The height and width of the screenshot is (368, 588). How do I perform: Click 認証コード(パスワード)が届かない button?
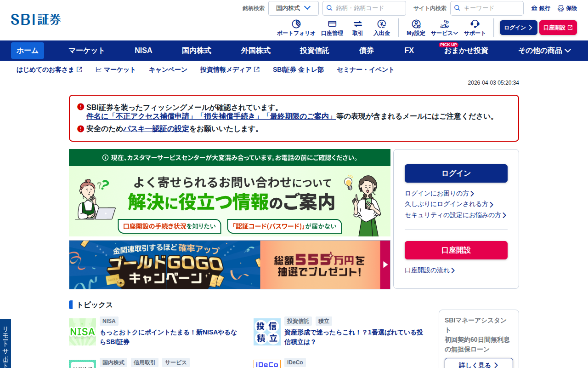coord(285,226)
